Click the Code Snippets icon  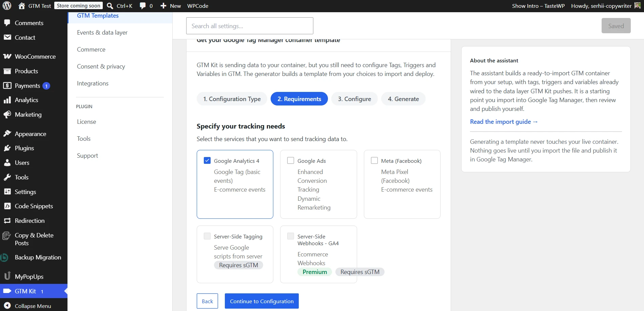7,206
